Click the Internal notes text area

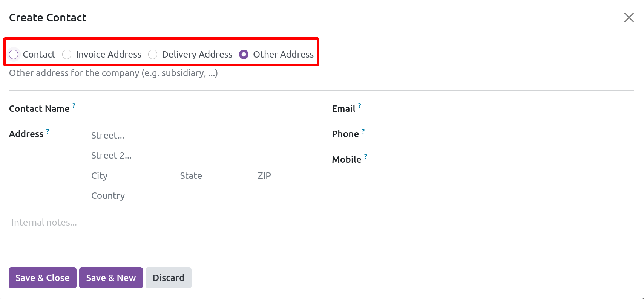coord(151,223)
